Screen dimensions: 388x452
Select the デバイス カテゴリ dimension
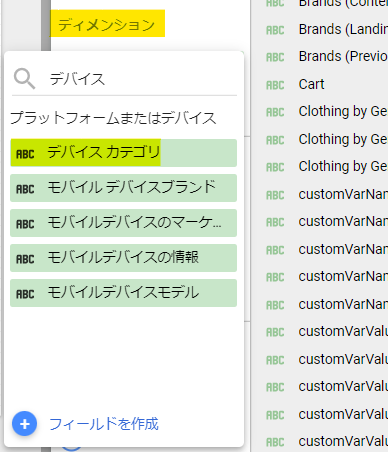pyautogui.click(x=123, y=153)
